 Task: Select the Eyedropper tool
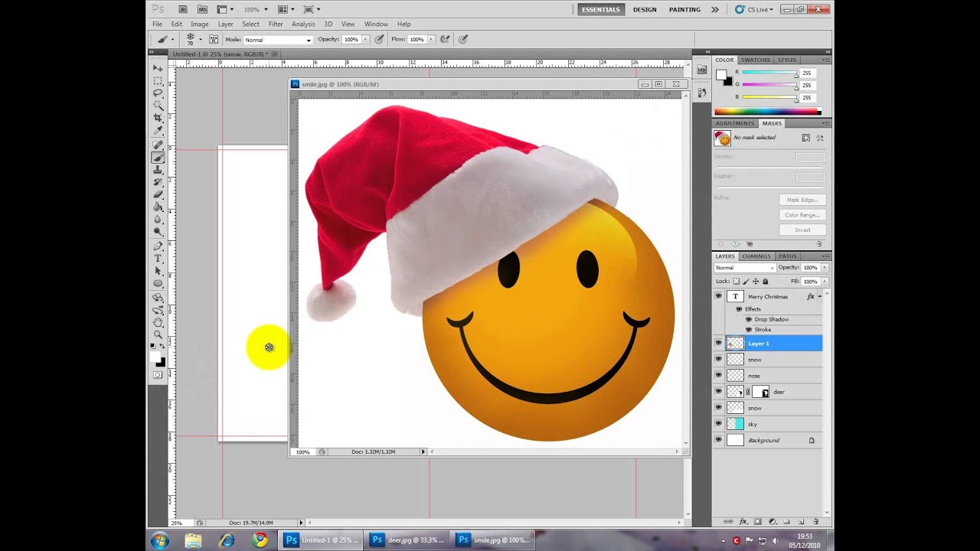[x=158, y=130]
